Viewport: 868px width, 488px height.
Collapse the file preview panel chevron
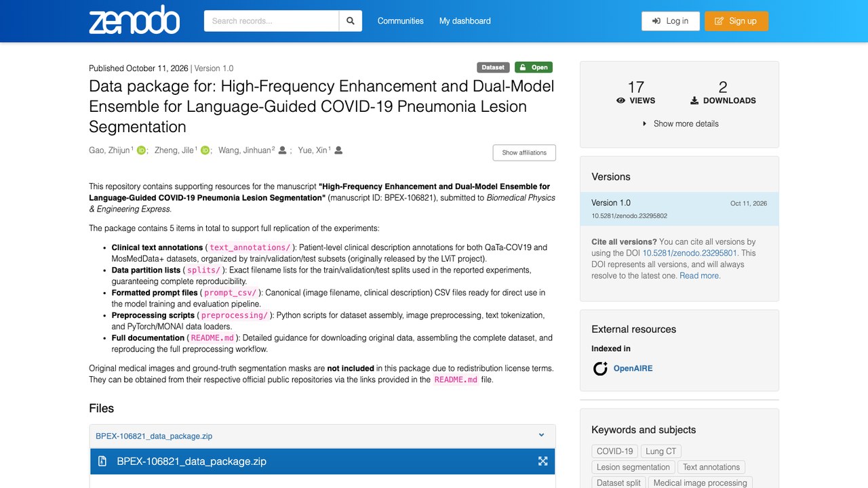pos(541,436)
